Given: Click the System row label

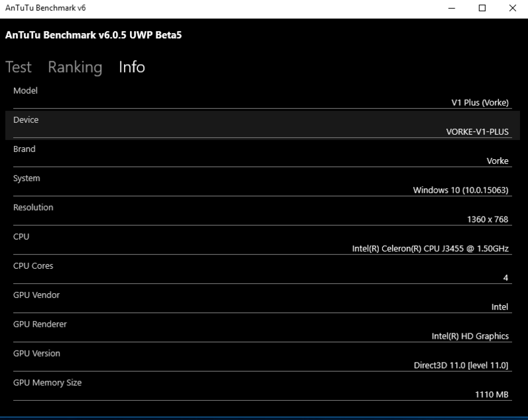Looking at the screenshot, I should [26, 178].
